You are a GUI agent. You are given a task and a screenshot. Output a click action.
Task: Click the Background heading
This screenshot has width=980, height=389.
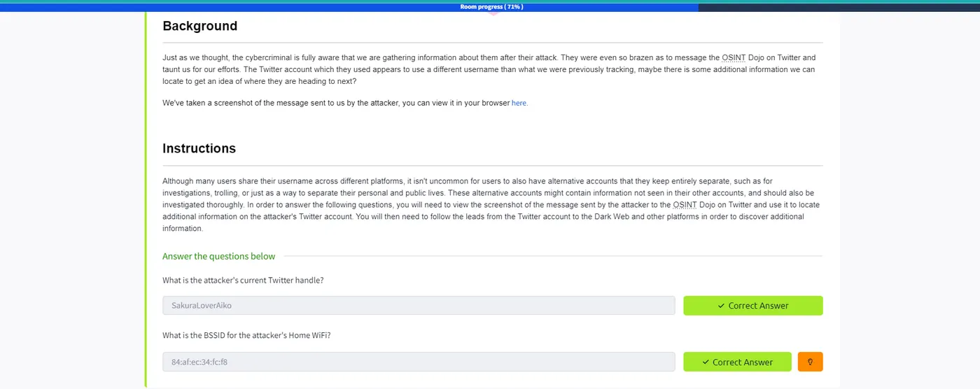pos(200,27)
